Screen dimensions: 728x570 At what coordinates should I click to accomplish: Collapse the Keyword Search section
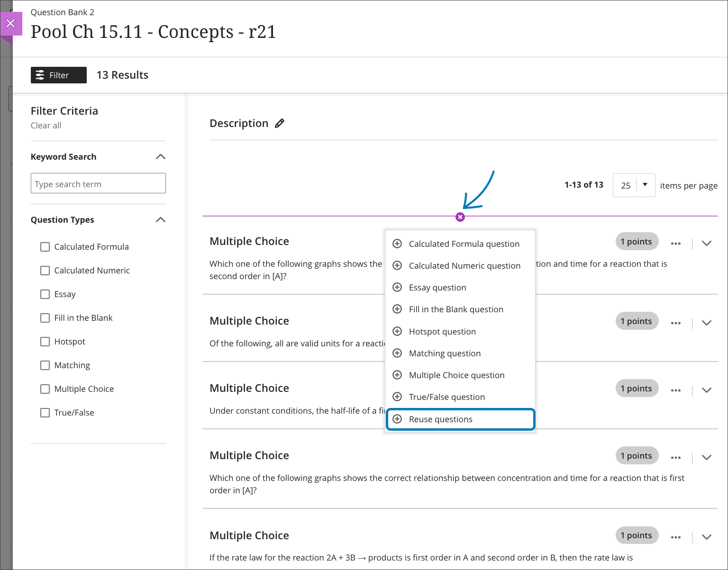pos(161,157)
